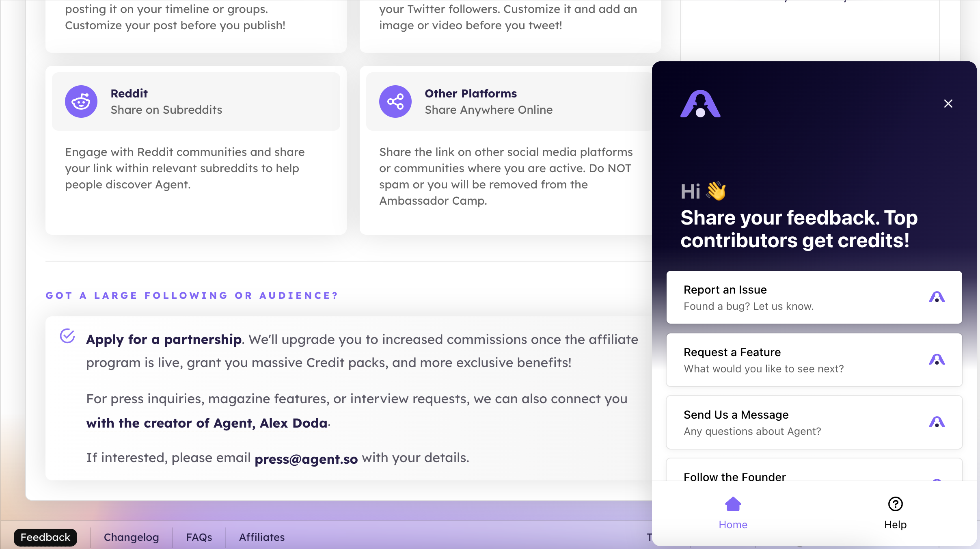980x549 pixels.
Task: Close the feedback widget panel
Action: [948, 104]
